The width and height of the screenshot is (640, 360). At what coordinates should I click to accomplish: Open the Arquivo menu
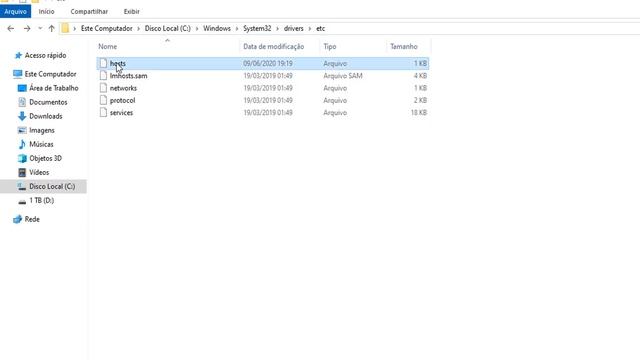[x=16, y=11]
